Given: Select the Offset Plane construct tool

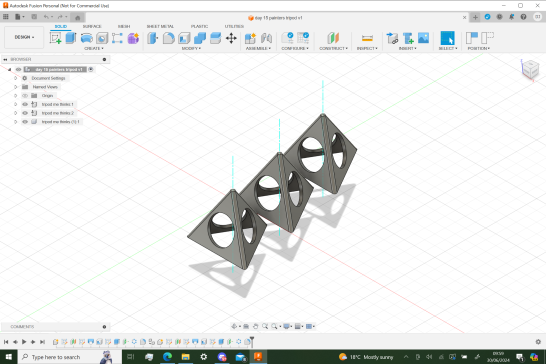Looking at the screenshot, I should click(333, 38).
